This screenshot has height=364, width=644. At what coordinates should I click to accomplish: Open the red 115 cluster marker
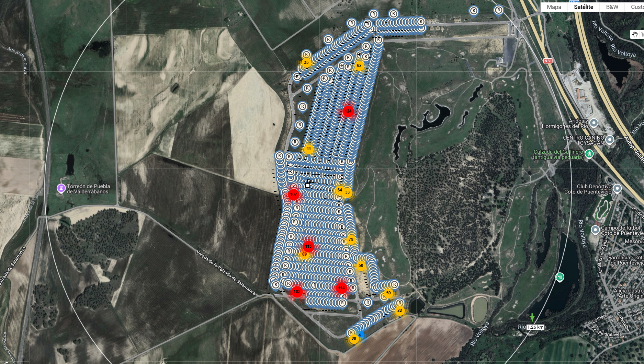coord(308,246)
